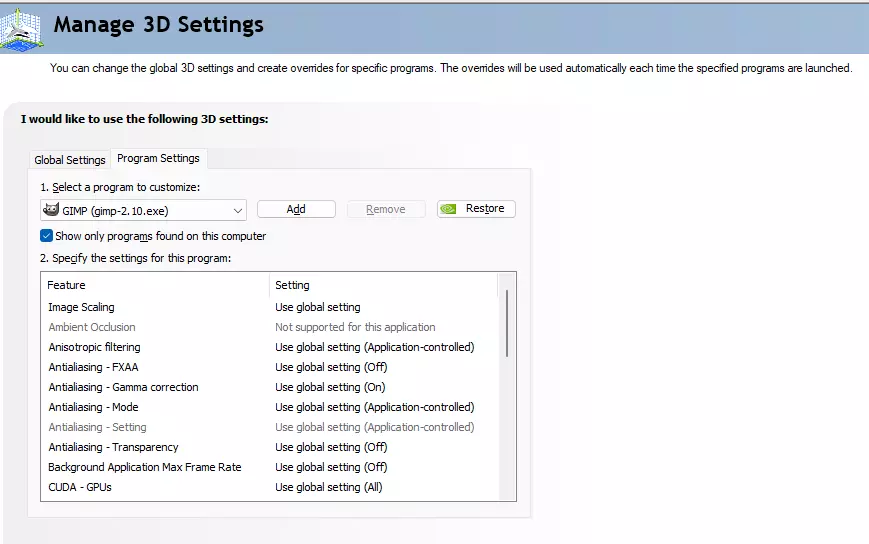Open the Image Scaling setting dropdown
Screen dimensions: 869x544
coord(318,307)
